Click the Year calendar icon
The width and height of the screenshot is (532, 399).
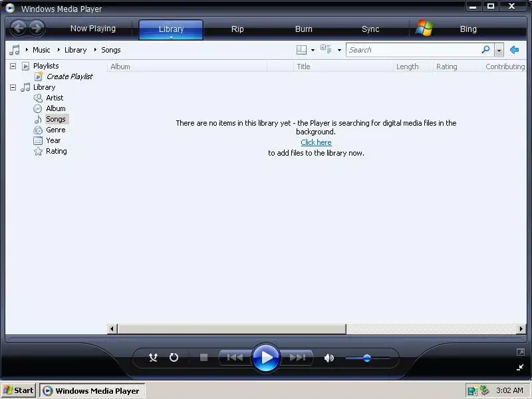38,140
